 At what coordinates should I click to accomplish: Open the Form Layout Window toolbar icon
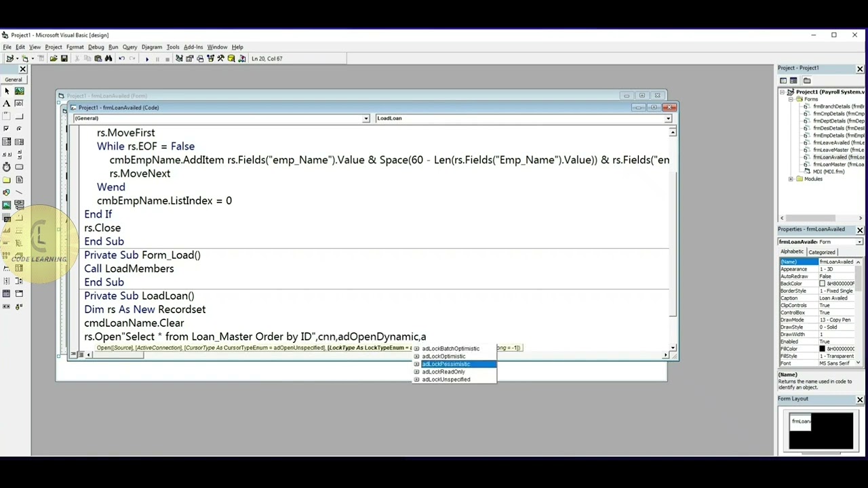200,58
